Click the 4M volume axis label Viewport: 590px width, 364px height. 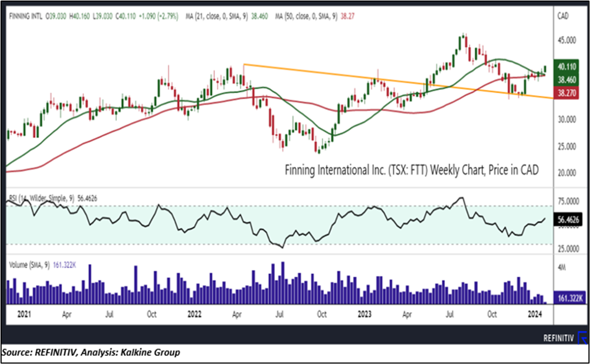pyautogui.click(x=562, y=267)
